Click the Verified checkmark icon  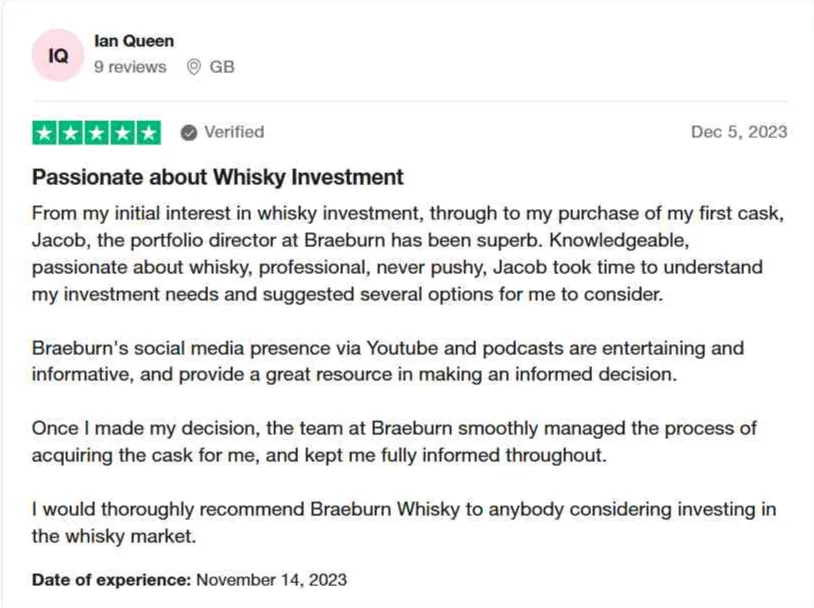coord(188,132)
